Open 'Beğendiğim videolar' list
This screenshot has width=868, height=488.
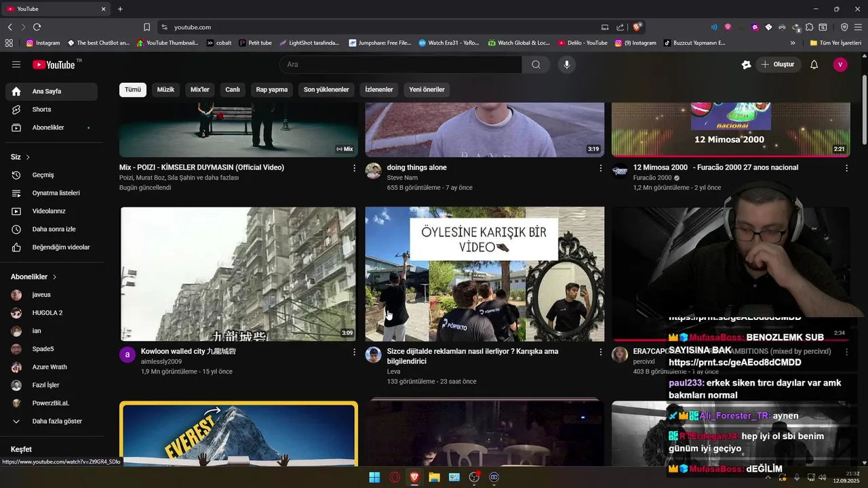[52, 247]
